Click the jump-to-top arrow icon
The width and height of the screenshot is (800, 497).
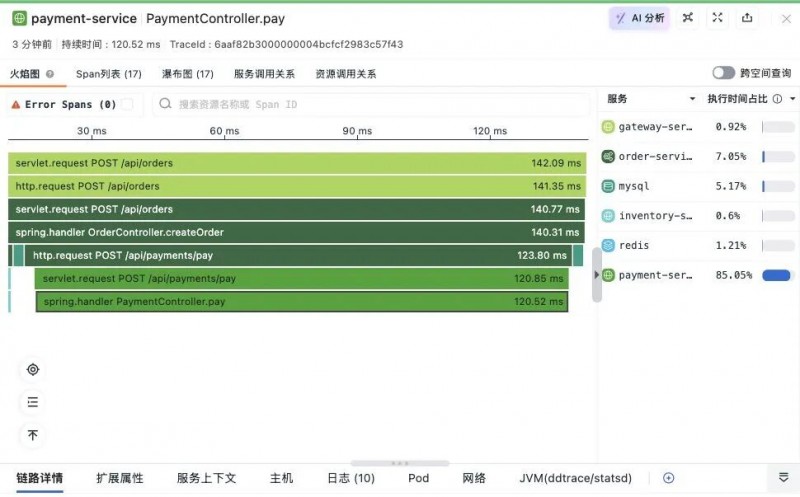tap(33, 435)
